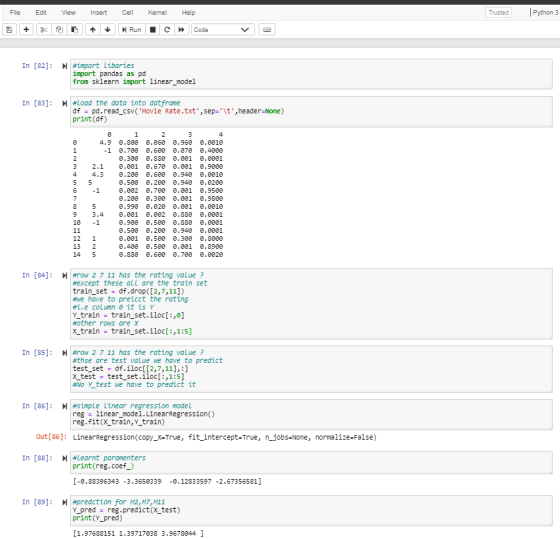This screenshot has height=539, width=560.
Task: Click inside the import libraries code cell
Action: pos(311,74)
